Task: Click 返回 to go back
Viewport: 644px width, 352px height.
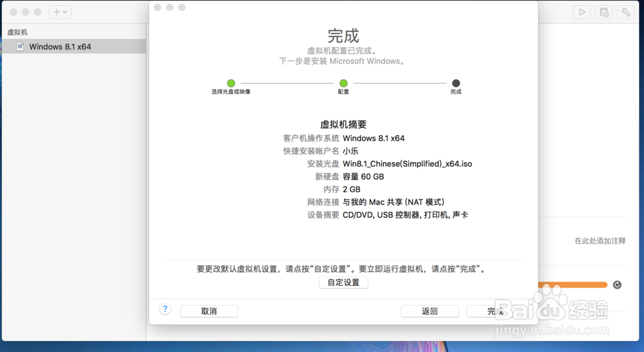Action: [x=430, y=311]
